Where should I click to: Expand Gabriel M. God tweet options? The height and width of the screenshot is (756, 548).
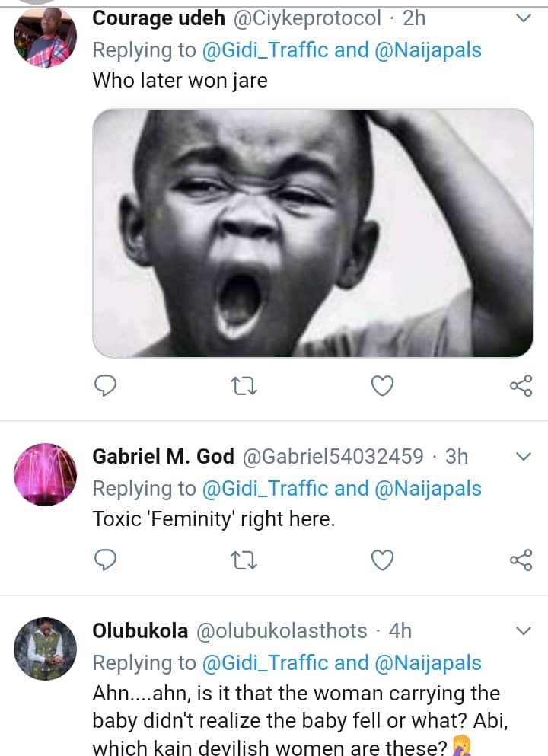point(524,457)
